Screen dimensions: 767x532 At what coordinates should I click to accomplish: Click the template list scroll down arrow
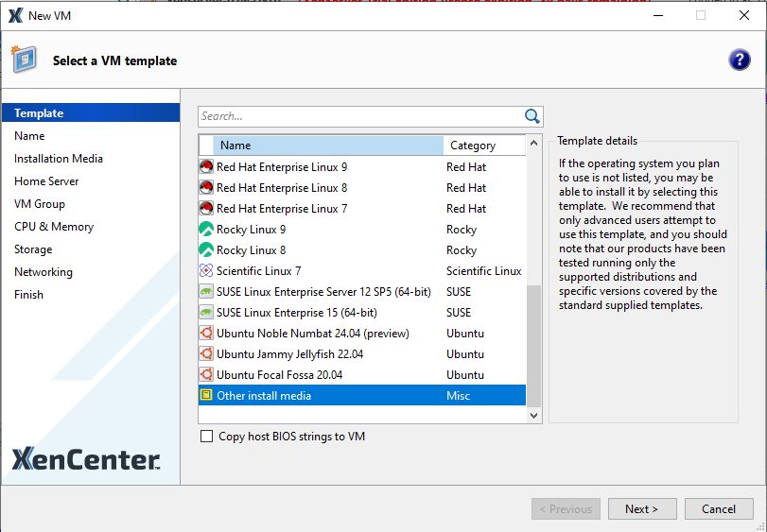point(533,415)
